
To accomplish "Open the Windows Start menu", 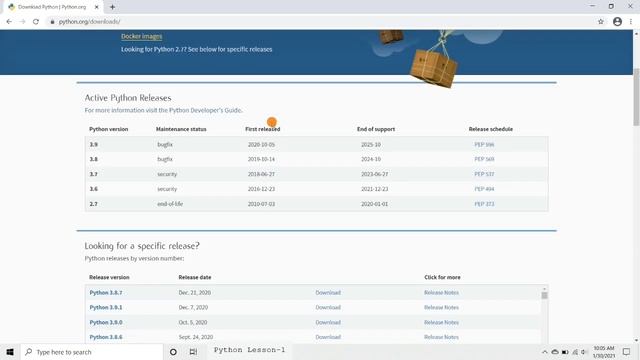I will [x=10, y=352].
